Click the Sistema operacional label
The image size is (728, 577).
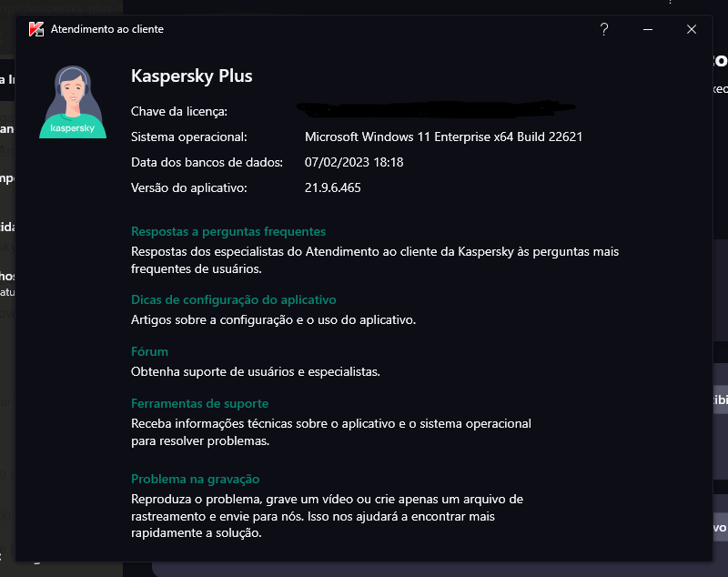189,137
